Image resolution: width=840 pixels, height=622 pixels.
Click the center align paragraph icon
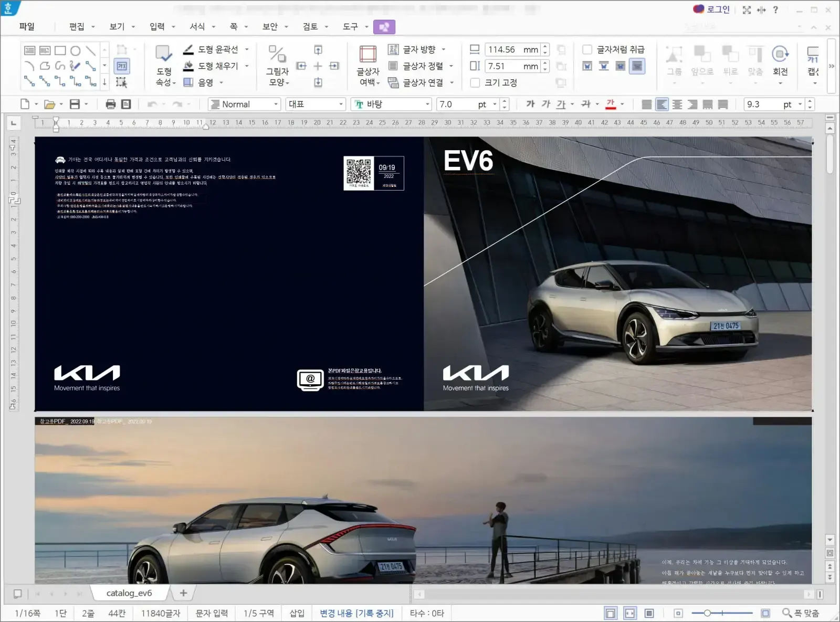pos(677,104)
